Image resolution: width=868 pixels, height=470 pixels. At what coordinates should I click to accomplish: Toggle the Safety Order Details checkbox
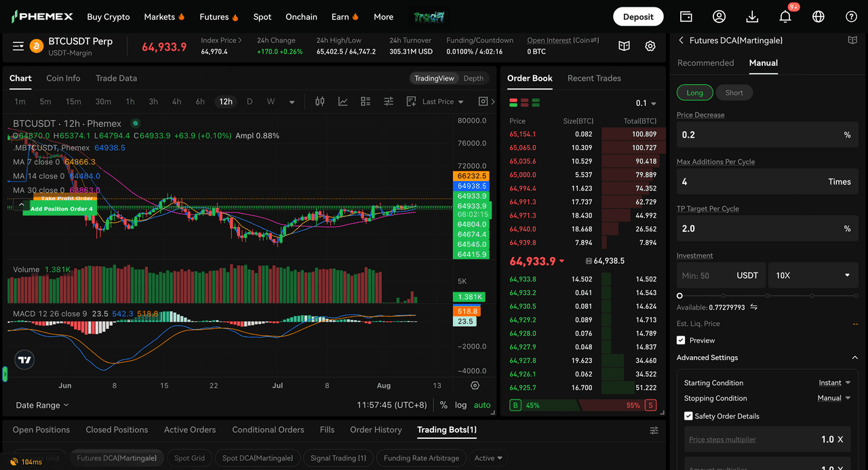(688, 416)
